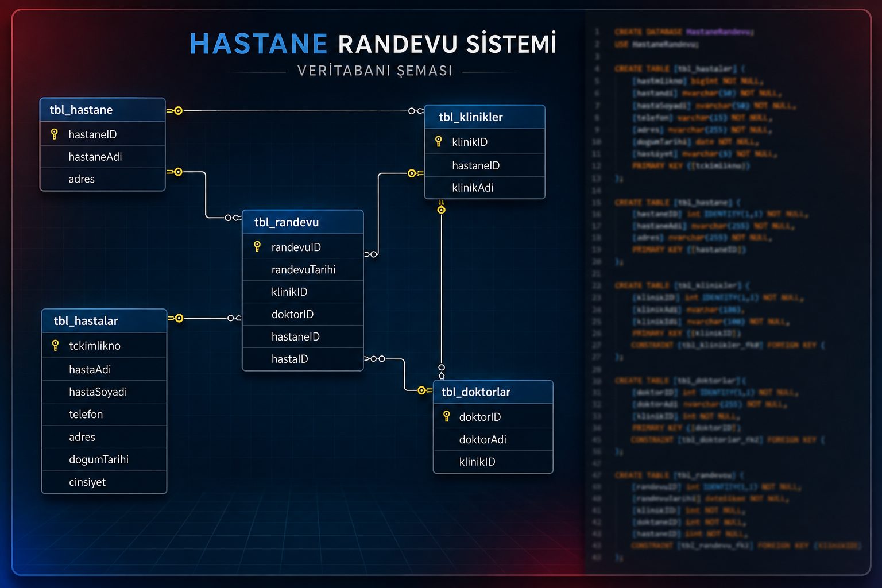Select the dogumTarihi column row
Screen dimensions: 882x588
(x=104, y=459)
